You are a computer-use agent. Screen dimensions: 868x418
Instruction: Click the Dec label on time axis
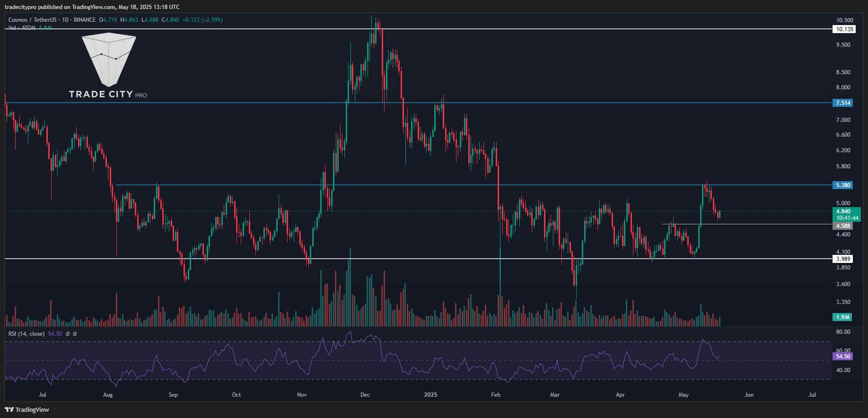pyautogui.click(x=365, y=395)
